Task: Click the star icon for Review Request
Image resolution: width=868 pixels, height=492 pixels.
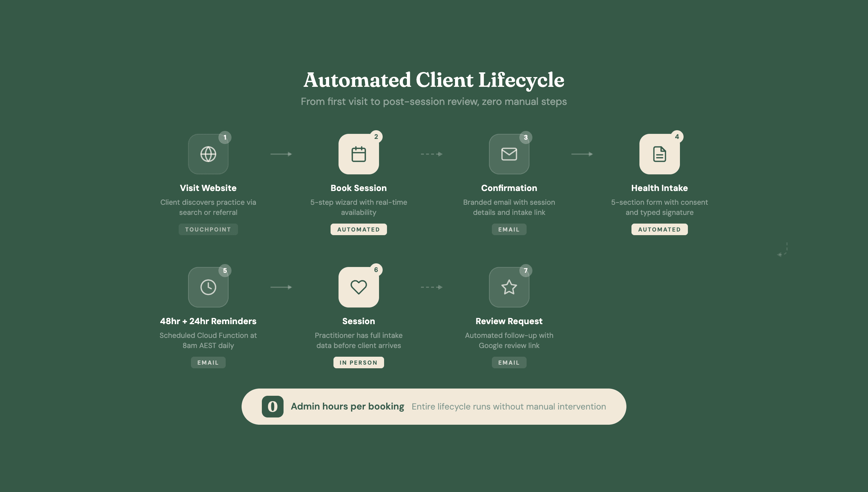Action: pos(509,287)
